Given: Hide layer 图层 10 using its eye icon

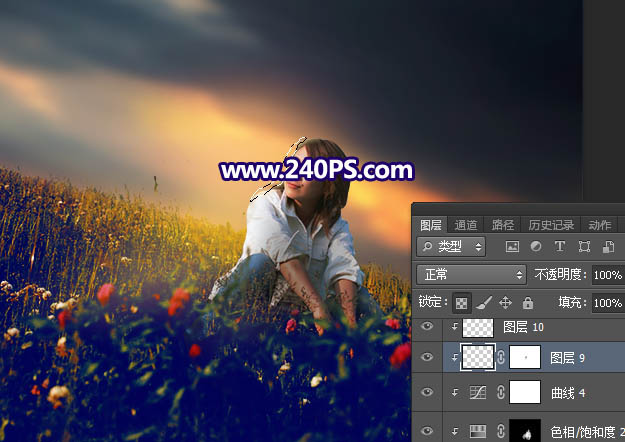Looking at the screenshot, I should [428, 327].
